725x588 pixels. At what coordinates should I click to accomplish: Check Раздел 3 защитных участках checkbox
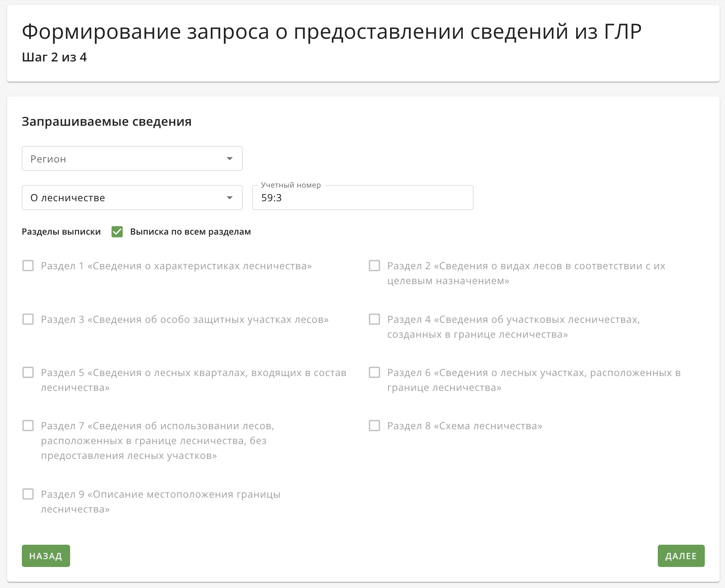click(x=28, y=319)
